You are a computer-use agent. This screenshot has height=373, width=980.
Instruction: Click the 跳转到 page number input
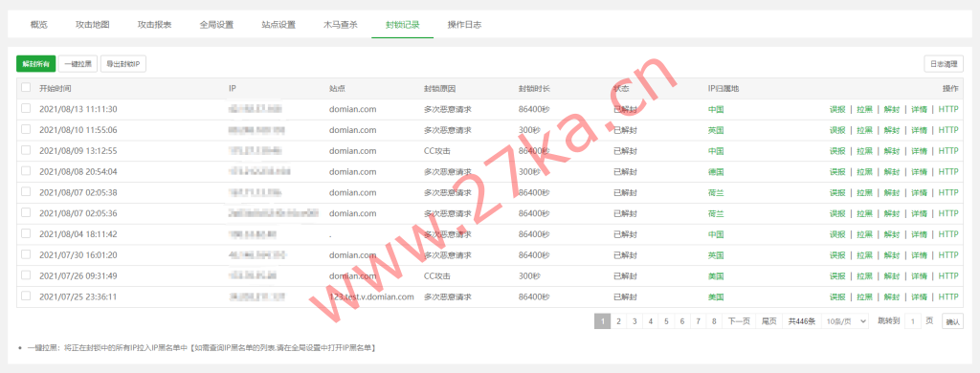tap(912, 321)
